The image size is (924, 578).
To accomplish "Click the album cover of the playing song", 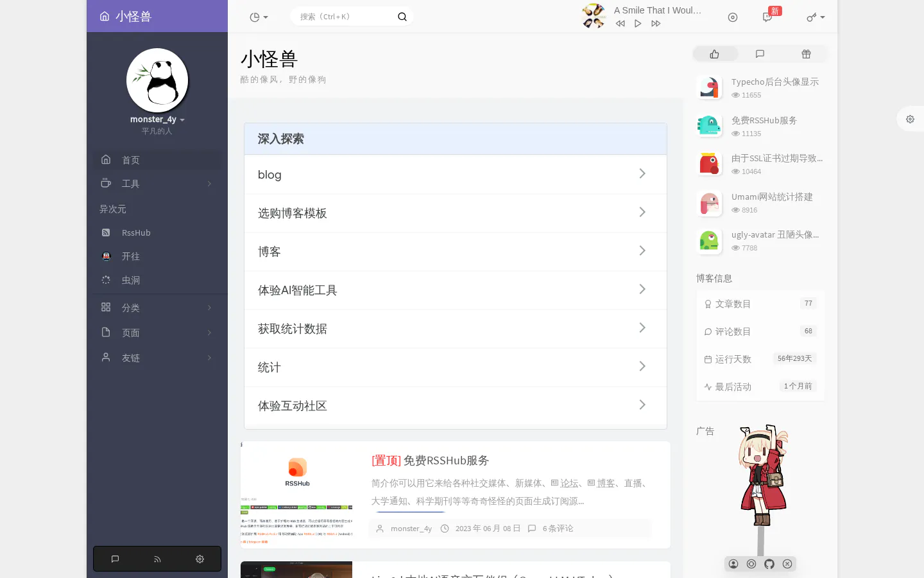I will (x=594, y=16).
